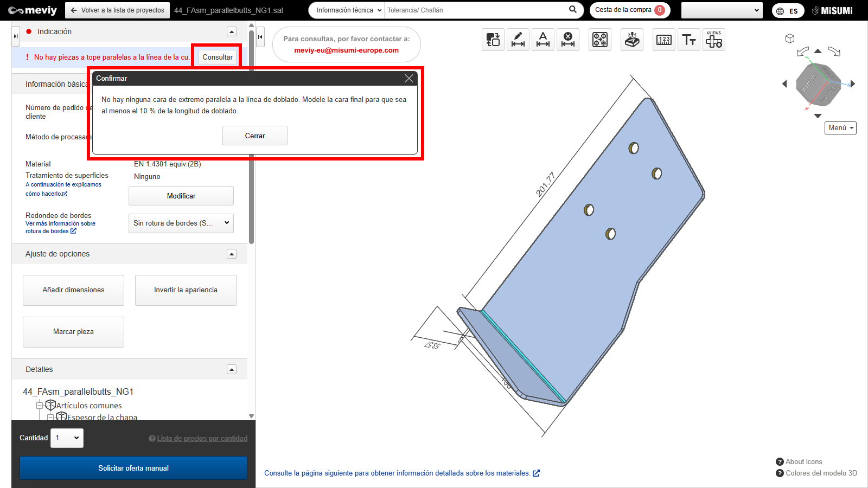Viewport: 868px width, 488px height.
Task: Click the Tolerancia/Chaflán search field
Action: click(475, 10)
